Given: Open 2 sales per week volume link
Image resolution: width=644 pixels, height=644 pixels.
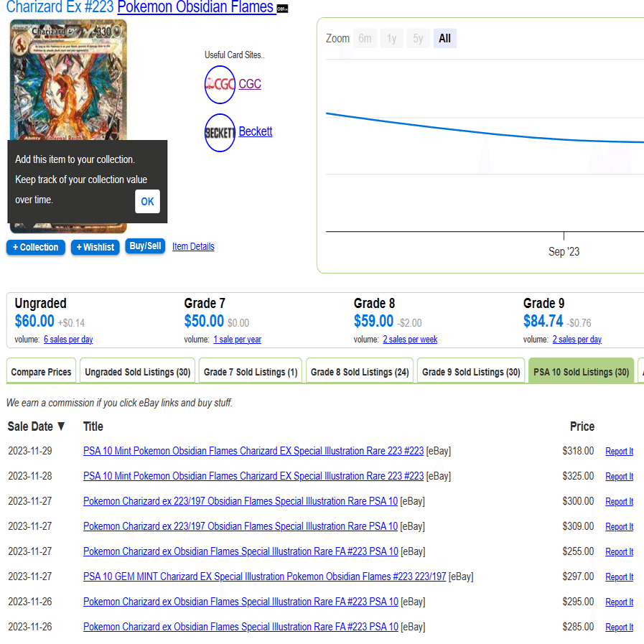Looking at the screenshot, I should [x=410, y=340].
